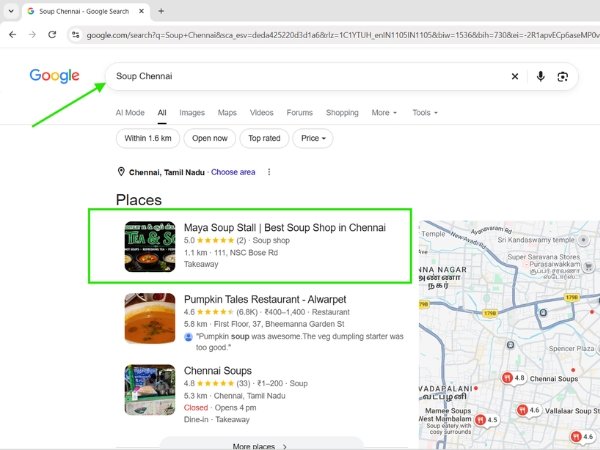
Task: Select the Soup Chennai - Google Search tab
Action: [84, 11]
